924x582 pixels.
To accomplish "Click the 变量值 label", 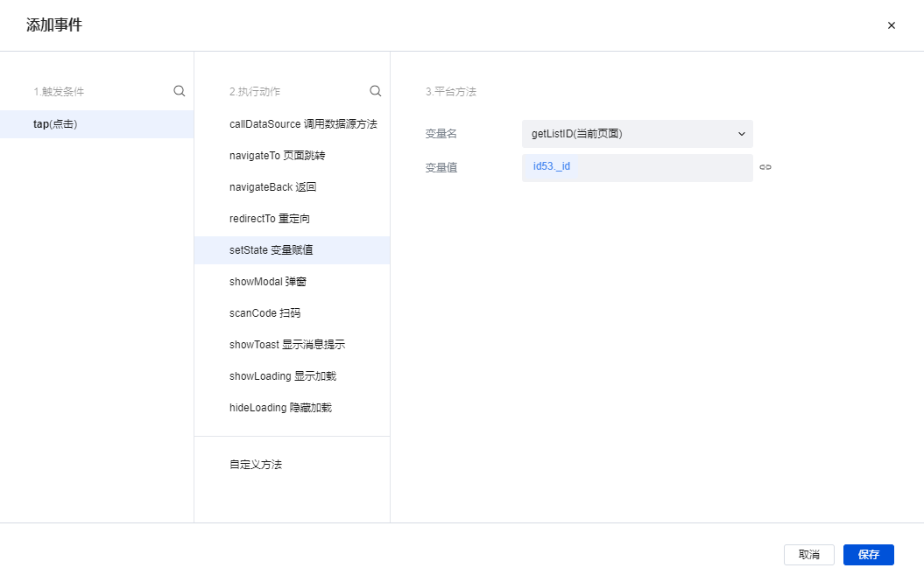I will click(x=441, y=168).
